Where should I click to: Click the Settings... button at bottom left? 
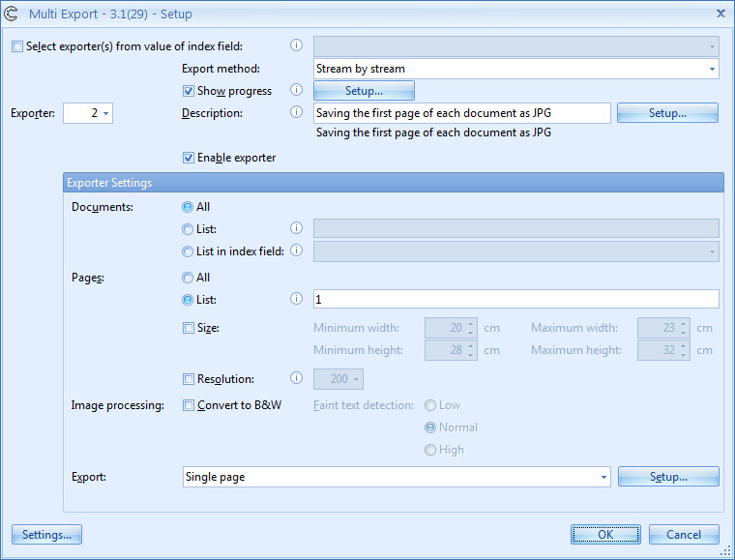point(46,535)
